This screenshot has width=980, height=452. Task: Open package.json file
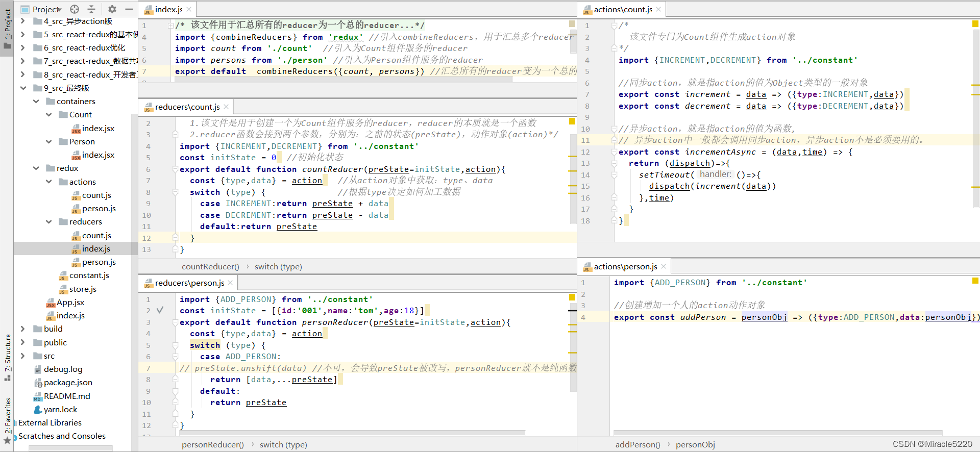point(68,382)
